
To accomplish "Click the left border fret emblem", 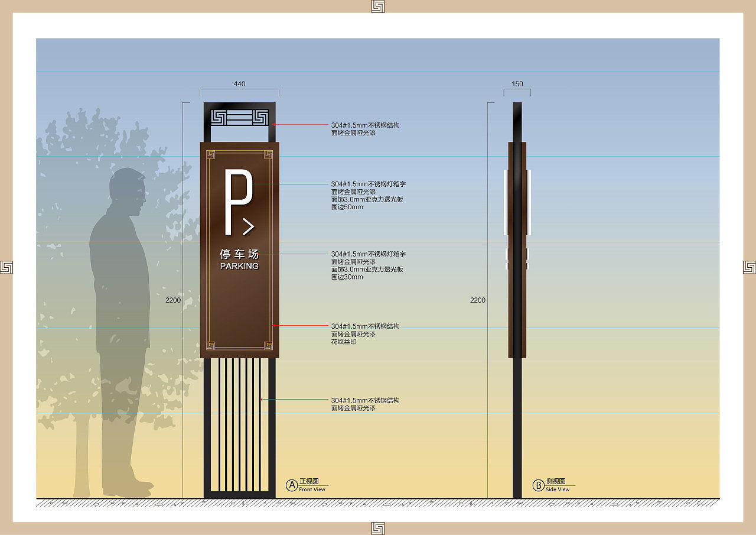I will [6, 267].
